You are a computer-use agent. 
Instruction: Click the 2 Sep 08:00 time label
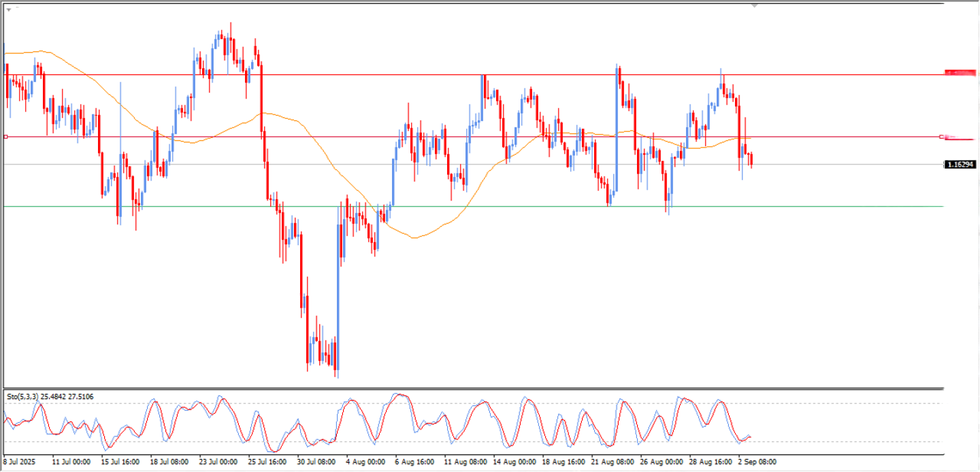756,462
